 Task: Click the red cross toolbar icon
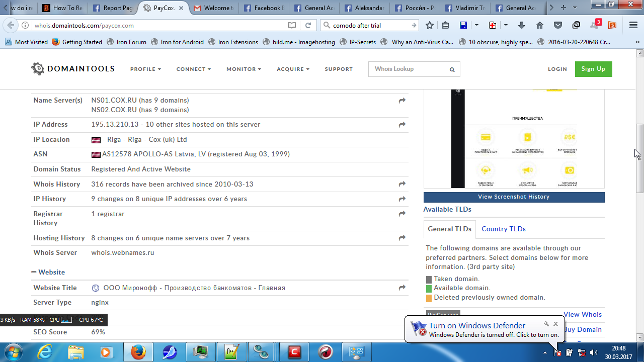pyautogui.click(x=493, y=25)
